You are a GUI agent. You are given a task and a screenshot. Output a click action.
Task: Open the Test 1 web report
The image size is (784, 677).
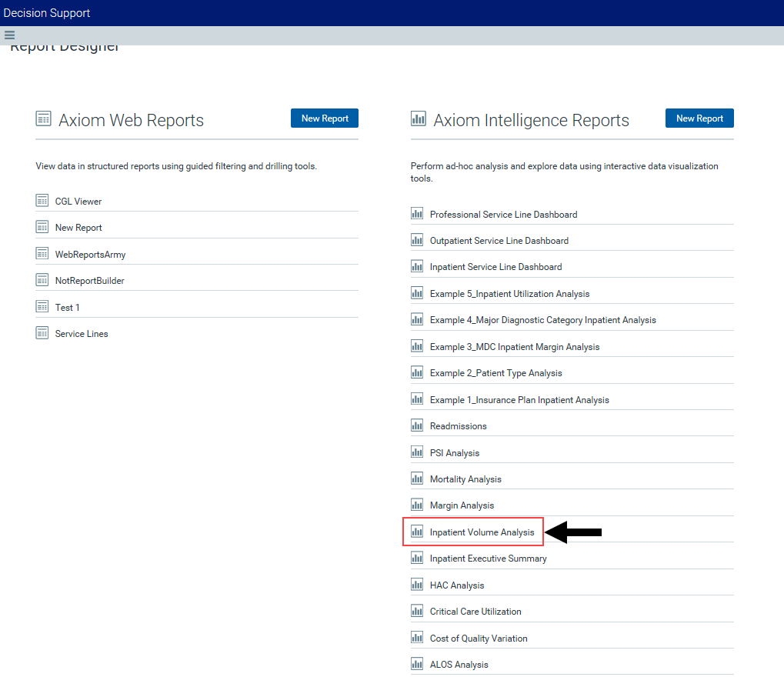click(x=67, y=308)
